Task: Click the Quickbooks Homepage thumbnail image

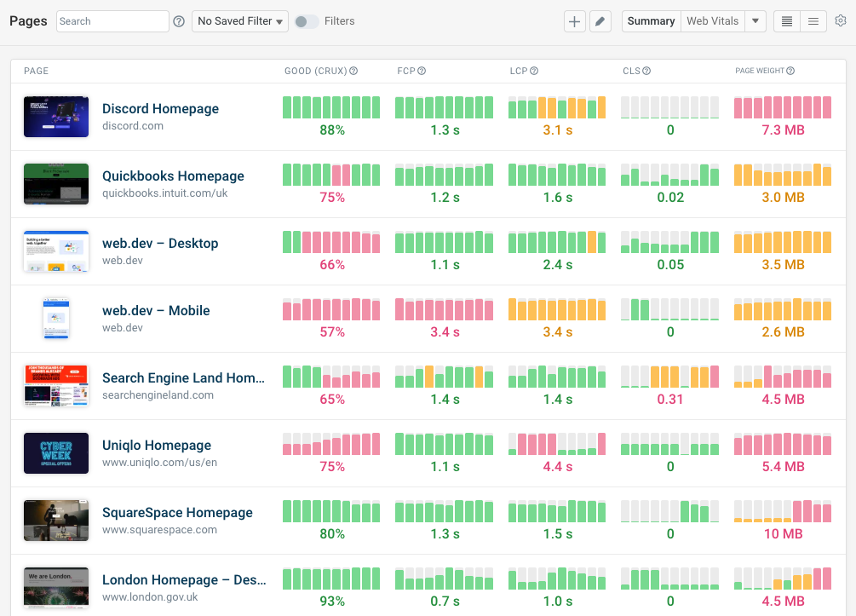Action: [x=55, y=183]
